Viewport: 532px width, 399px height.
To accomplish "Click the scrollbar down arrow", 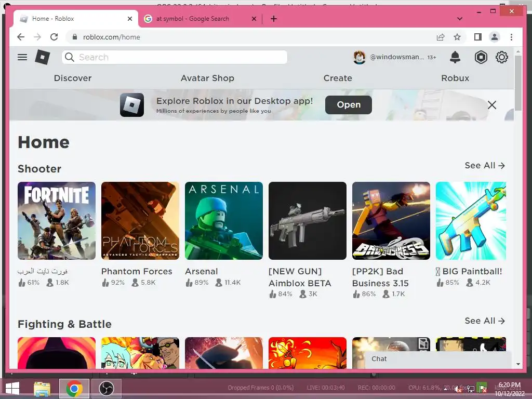I will (x=518, y=364).
